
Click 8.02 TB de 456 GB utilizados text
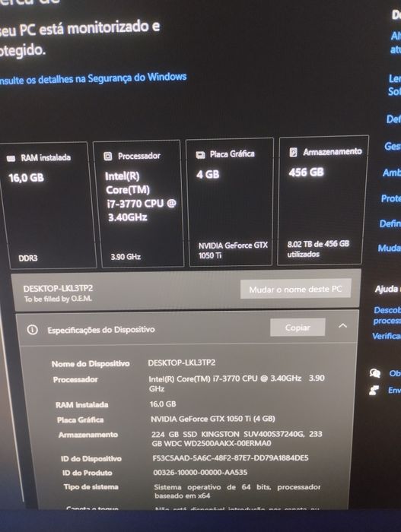point(318,249)
